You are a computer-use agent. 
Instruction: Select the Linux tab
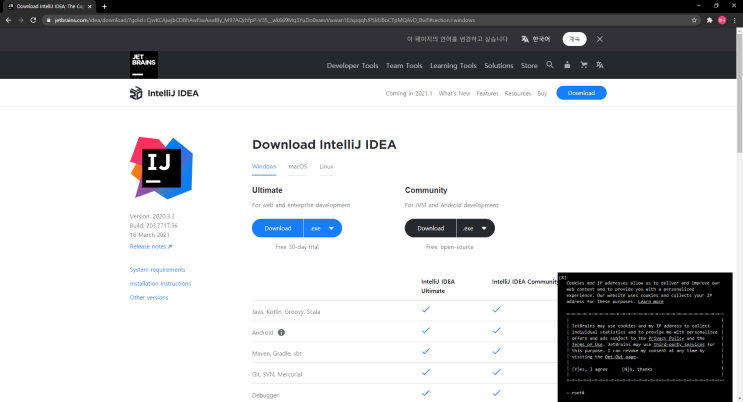coord(326,166)
